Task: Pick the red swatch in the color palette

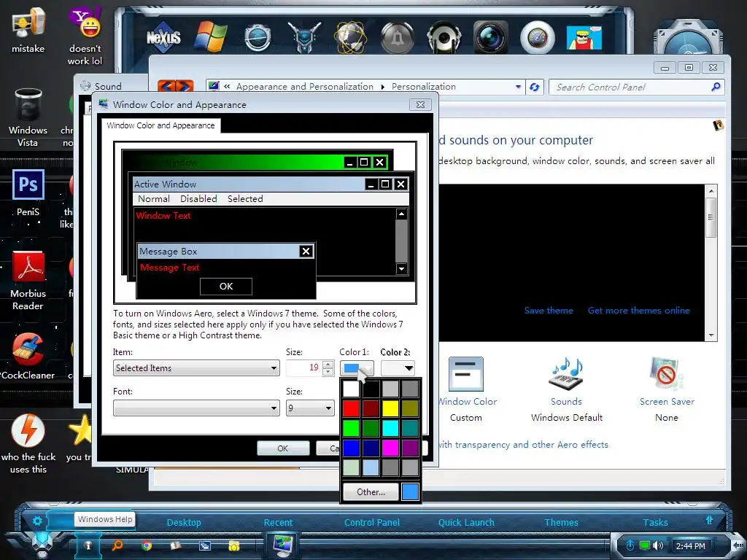Action: (x=351, y=408)
